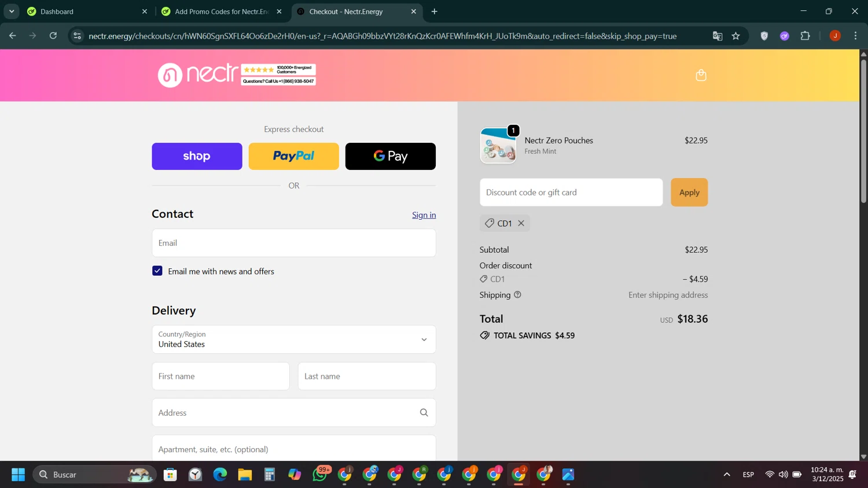Open WhatsApp from taskbar
This screenshot has height=488, width=868.
click(320, 475)
